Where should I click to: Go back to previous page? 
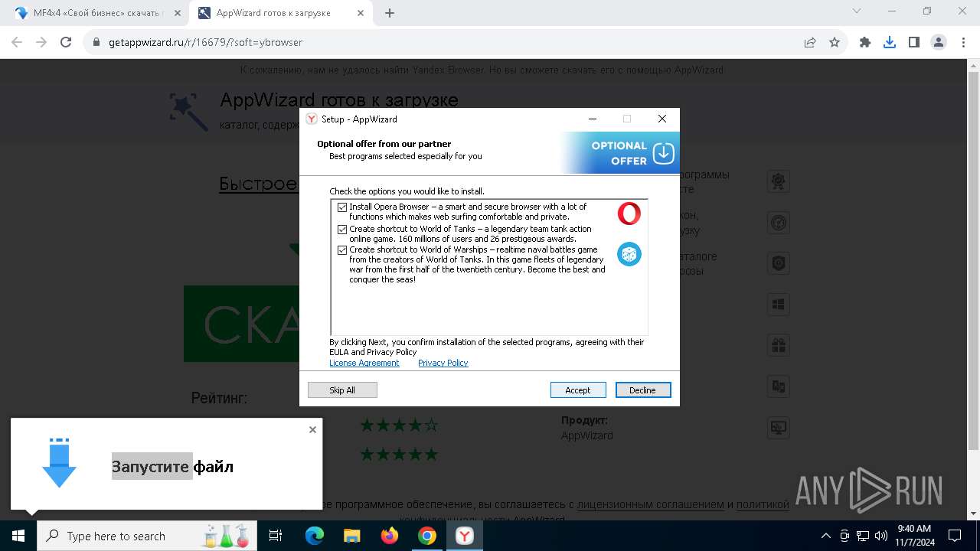tap(17, 42)
